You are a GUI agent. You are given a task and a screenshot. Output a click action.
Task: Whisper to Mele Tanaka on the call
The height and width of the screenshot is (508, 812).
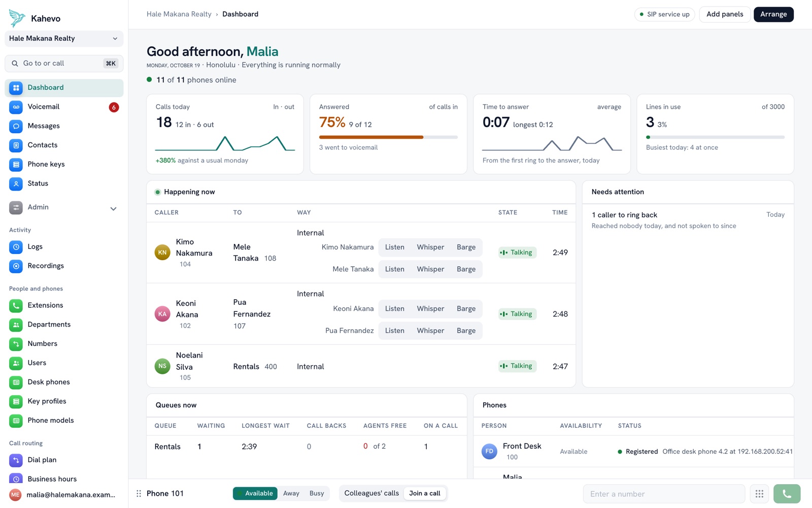pos(430,269)
